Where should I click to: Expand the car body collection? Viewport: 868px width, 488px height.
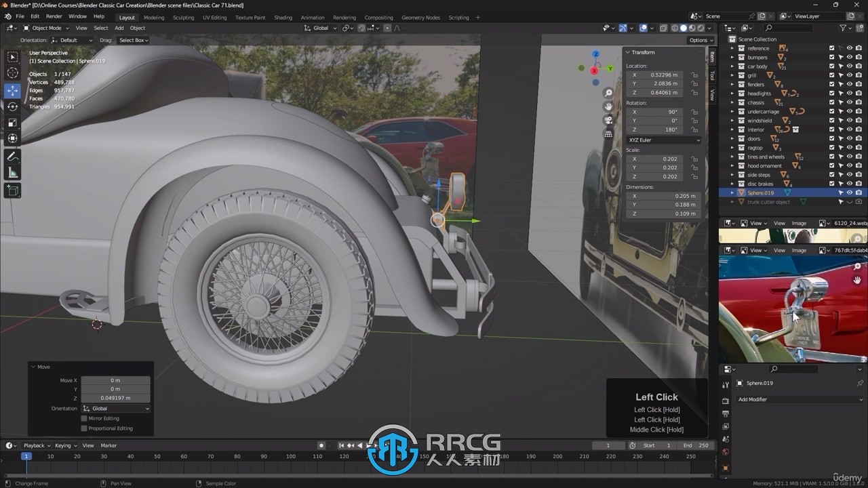tap(732, 66)
